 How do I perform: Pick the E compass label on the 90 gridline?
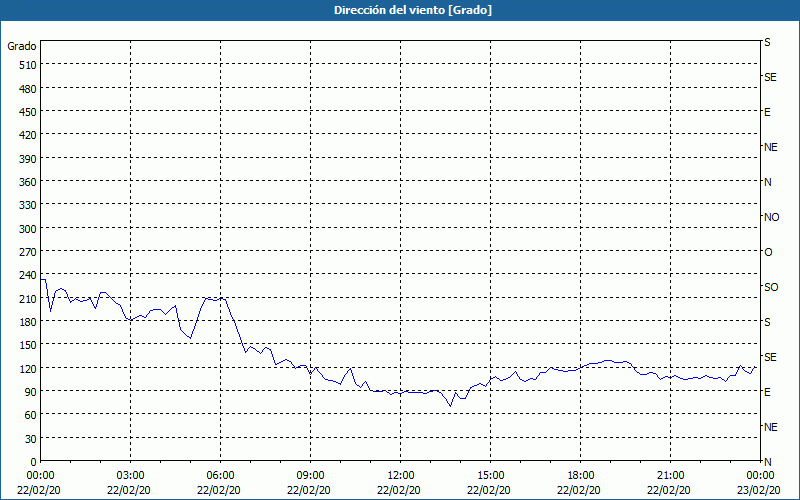coord(767,392)
